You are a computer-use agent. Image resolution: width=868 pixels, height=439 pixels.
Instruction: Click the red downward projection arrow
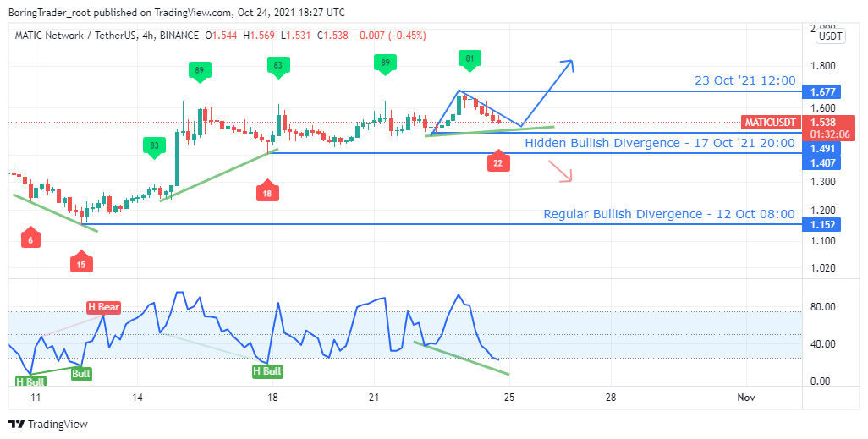tap(560, 172)
